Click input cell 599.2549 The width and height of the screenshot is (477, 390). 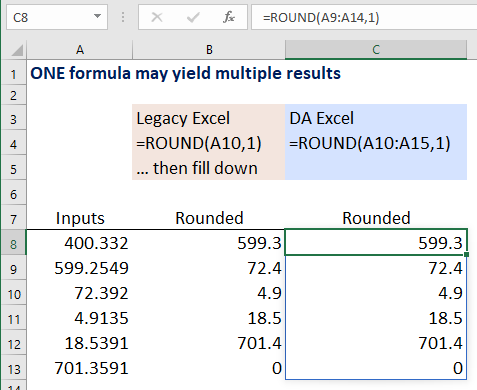80,268
